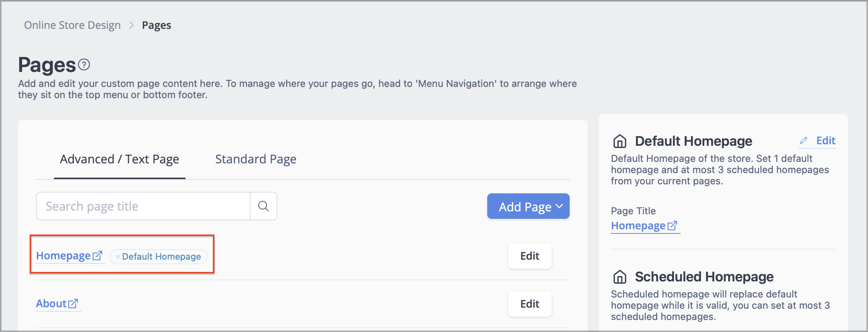The width and height of the screenshot is (868, 332).
Task: Click the house icon beside Scheduled Homepage heading
Action: point(620,277)
